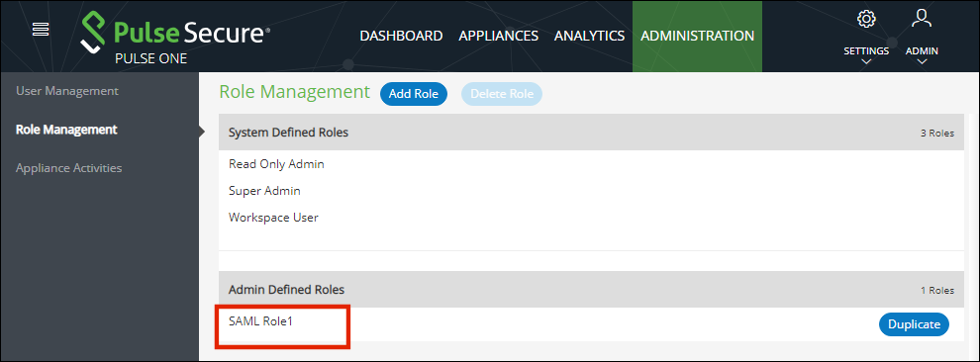Switch to the Appliances tab
The height and width of the screenshot is (362, 980).
click(498, 36)
